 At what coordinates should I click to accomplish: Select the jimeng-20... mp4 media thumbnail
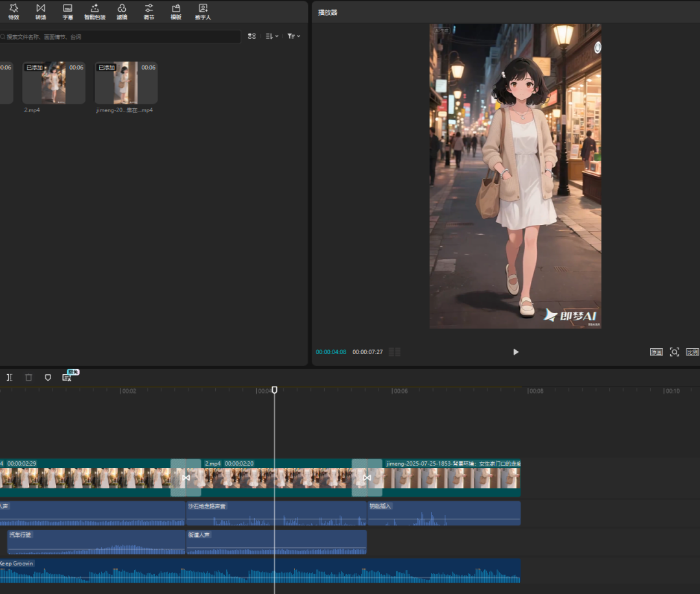pyautogui.click(x=126, y=82)
